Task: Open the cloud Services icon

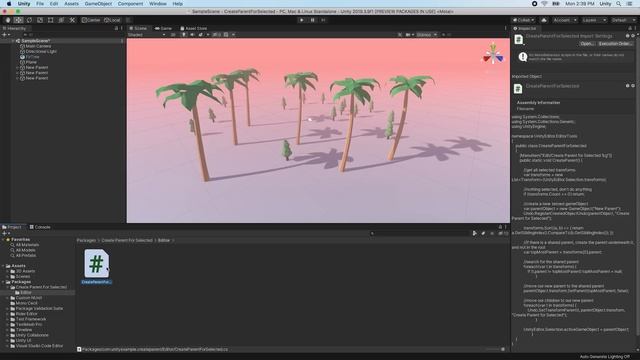Action: [544, 20]
